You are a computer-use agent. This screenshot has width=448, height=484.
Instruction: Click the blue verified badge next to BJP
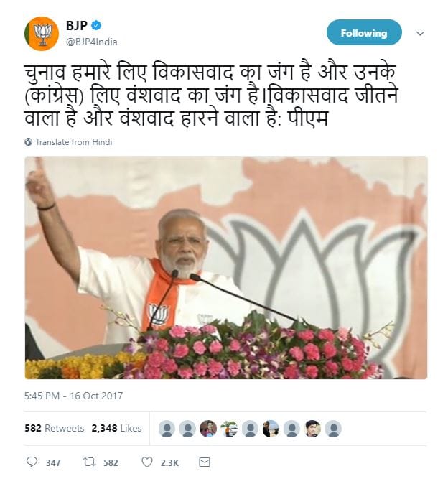pyautogui.click(x=97, y=25)
